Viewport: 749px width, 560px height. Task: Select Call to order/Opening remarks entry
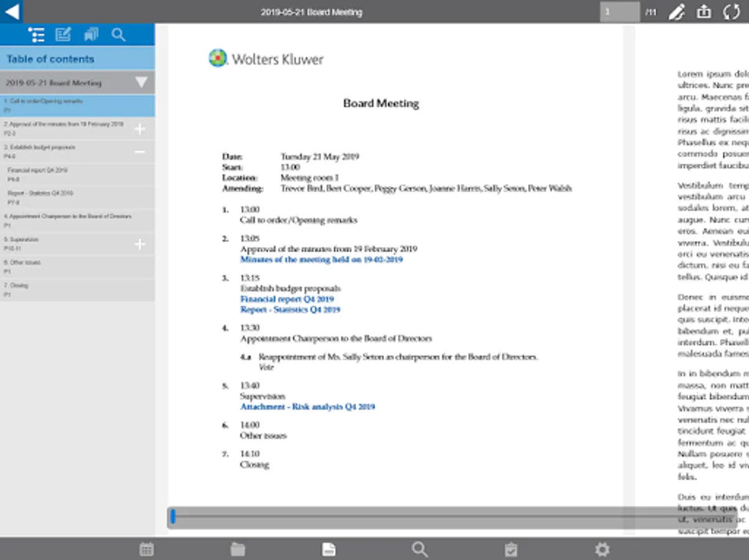77,105
